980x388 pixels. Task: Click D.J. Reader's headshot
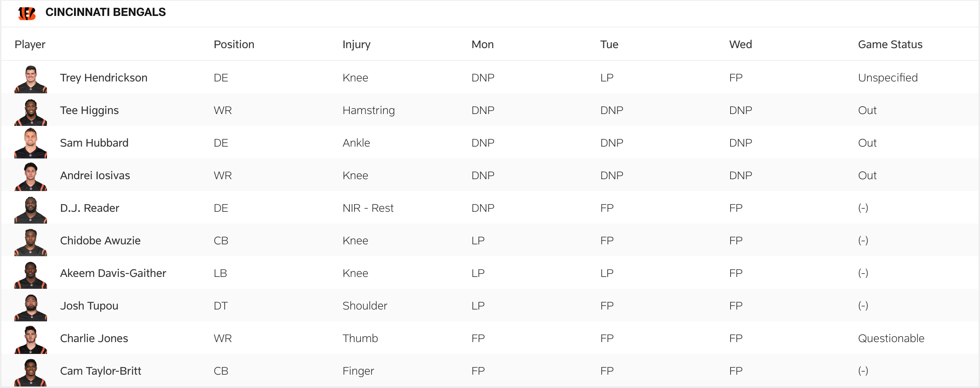click(x=31, y=210)
